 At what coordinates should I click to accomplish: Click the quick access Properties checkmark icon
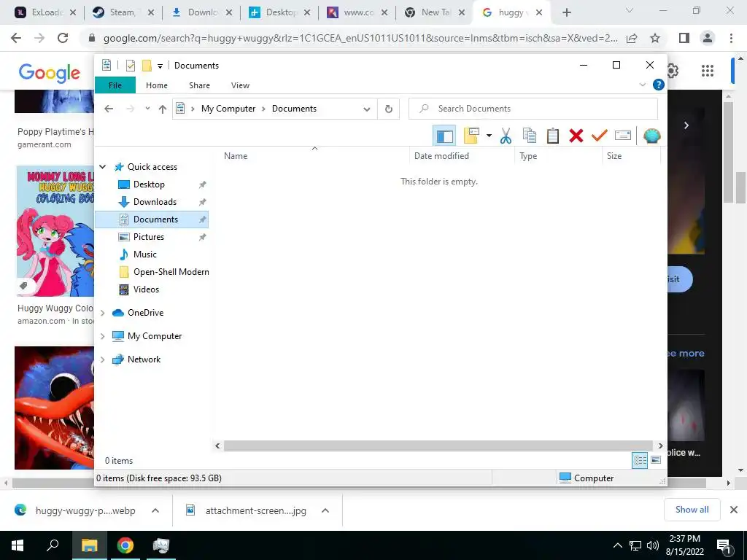pos(131,65)
